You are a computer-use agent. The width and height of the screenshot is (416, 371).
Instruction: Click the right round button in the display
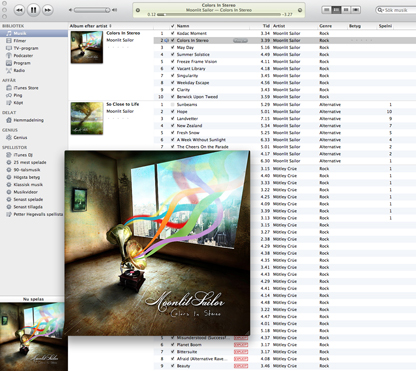300,10
